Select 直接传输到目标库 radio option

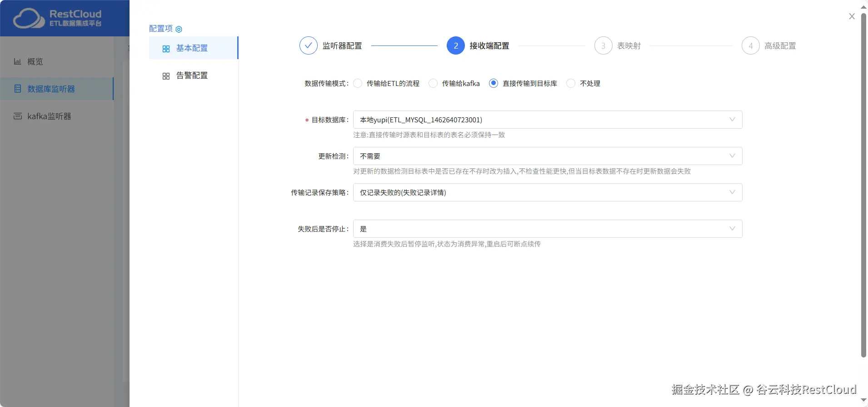pos(494,83)
